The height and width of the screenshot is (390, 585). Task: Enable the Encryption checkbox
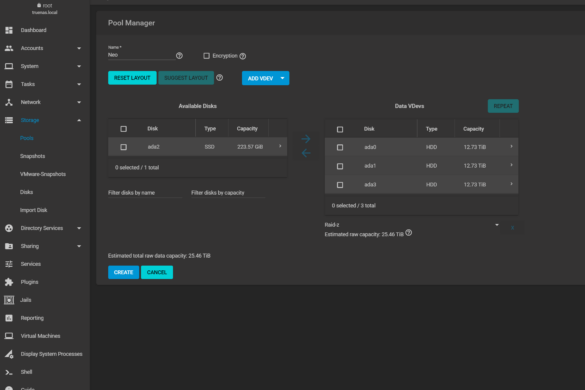pyautogui.click(x=206, y=56)
